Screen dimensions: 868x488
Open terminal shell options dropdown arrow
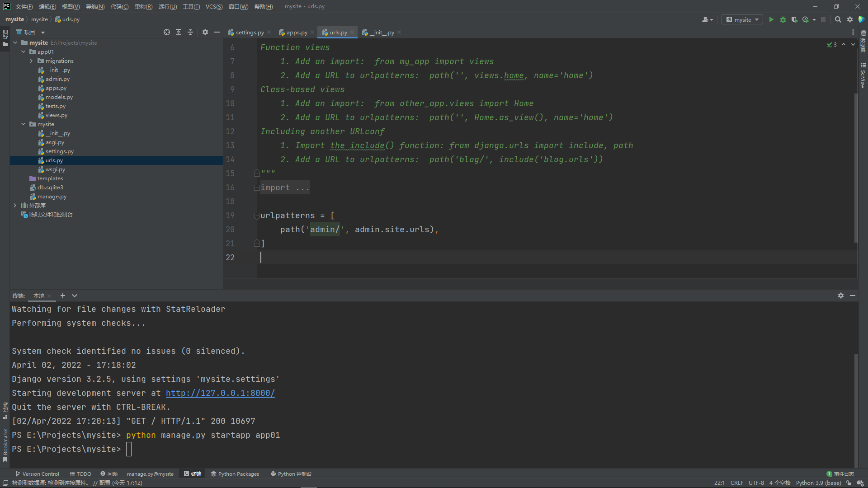tap(75, 296)
